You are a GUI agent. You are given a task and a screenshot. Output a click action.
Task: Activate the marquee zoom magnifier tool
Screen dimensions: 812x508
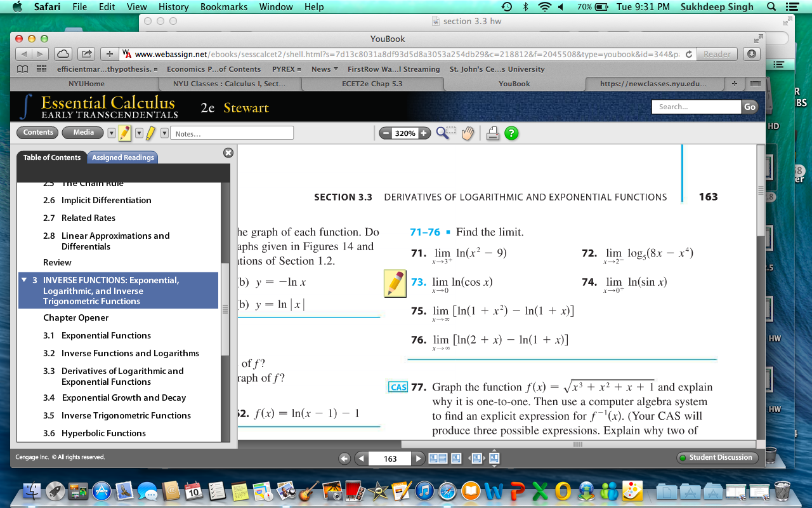[x=445, y=133]
